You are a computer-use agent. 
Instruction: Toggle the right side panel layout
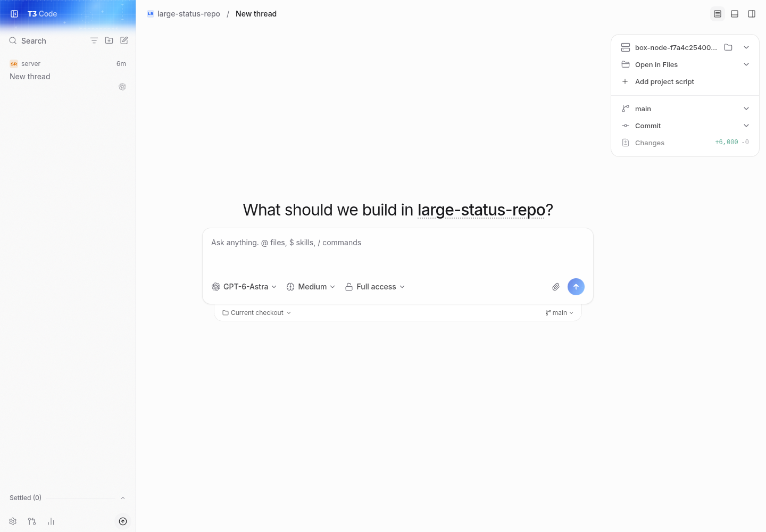[752, 14]
